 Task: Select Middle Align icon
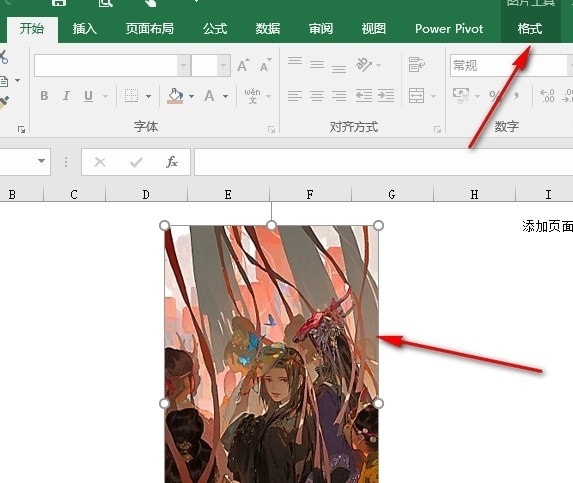(317, 65)
